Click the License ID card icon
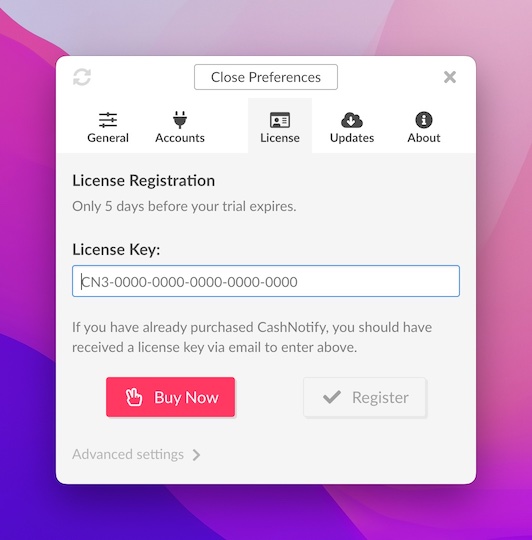The width and height of the screenshot is (532, 540). click(280, 120)
